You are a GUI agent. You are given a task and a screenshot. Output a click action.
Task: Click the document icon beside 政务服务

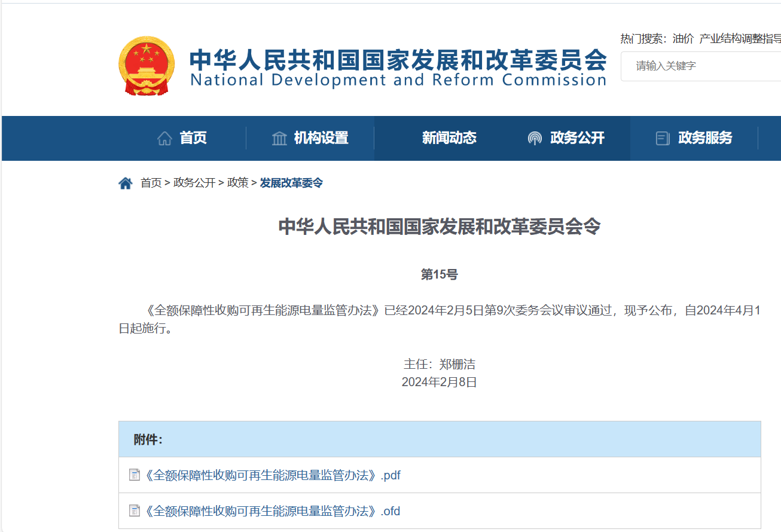tap(663, 139)
